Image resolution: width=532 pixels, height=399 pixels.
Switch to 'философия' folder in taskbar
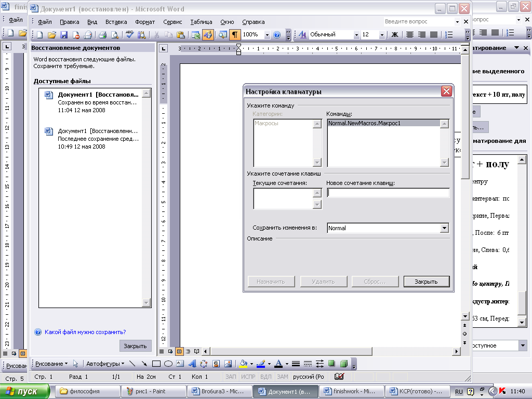[x=87, y=391]
